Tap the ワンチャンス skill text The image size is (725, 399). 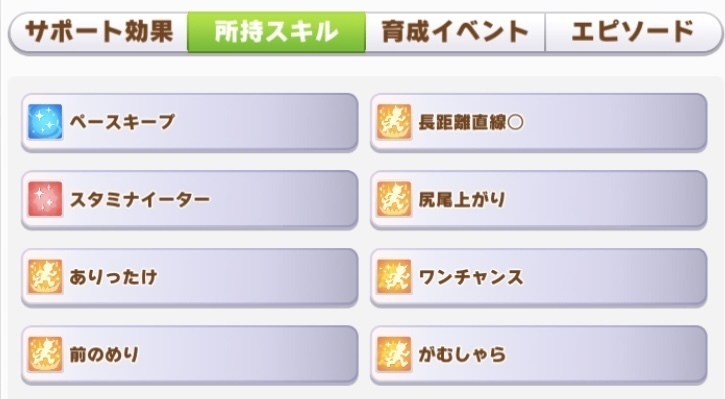(471, 277)
